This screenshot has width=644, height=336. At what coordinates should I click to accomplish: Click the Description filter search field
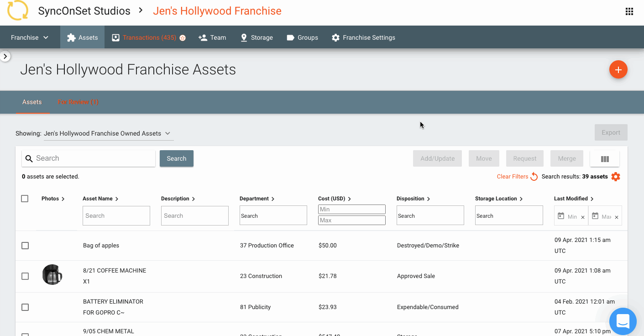(195, 215)
